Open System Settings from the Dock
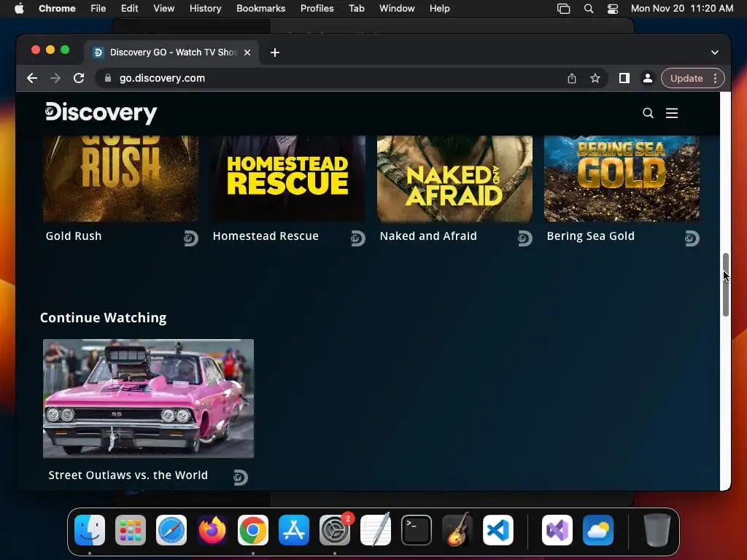Viewport: 747px width, 560px height. point(335,530)
